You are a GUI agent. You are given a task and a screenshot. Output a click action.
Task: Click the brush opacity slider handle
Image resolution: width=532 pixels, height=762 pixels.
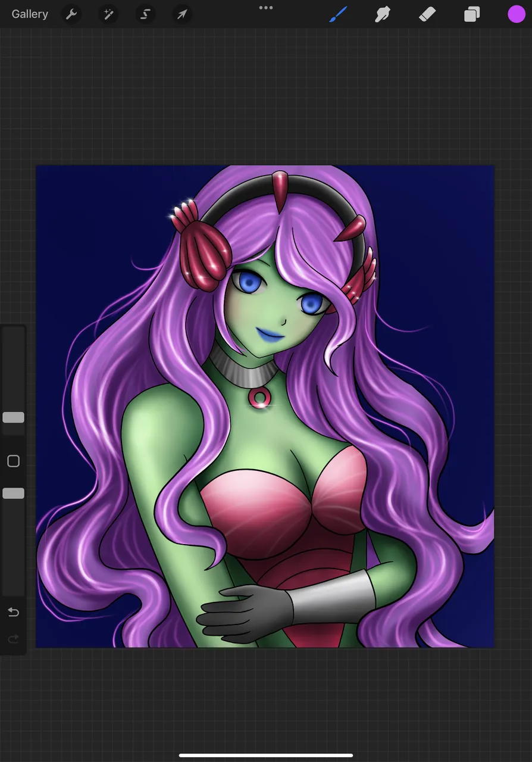coord(13,493)
